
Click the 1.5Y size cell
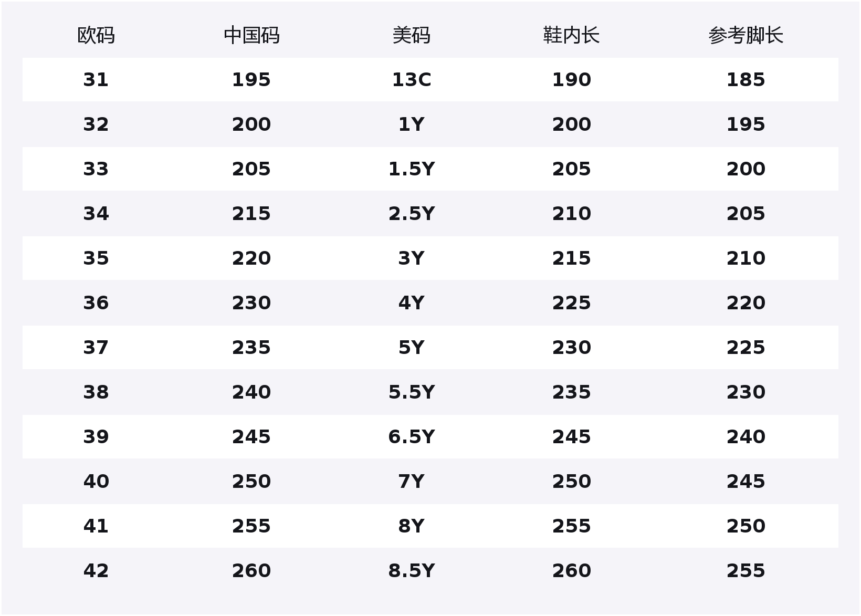412,169
